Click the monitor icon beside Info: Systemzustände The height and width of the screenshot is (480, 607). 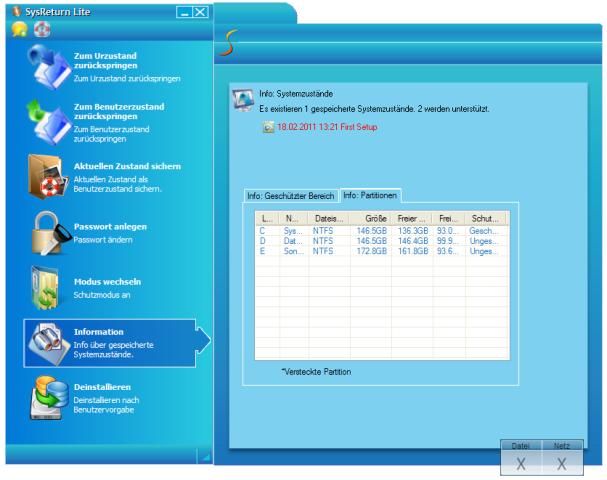coord(243,100)
